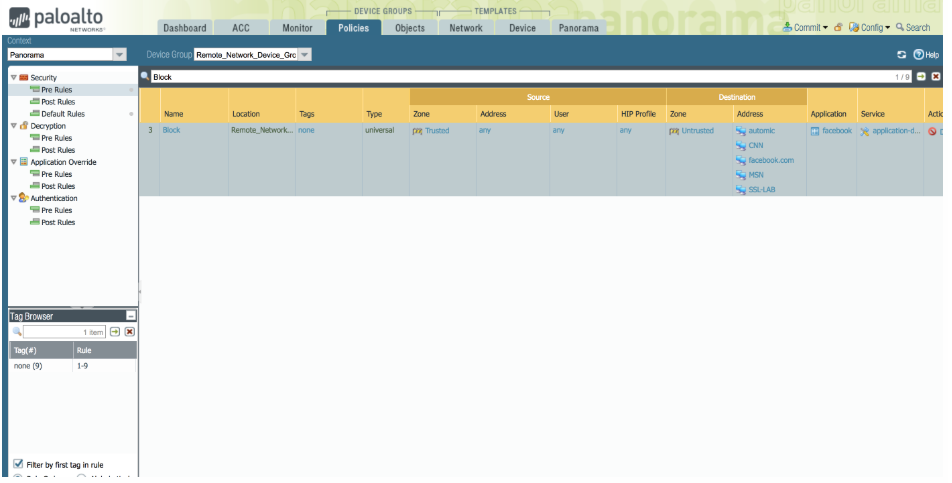Click the Decryption lock icon in tree
The height and width of the screenshot is (483, 952).
(24, 126)
